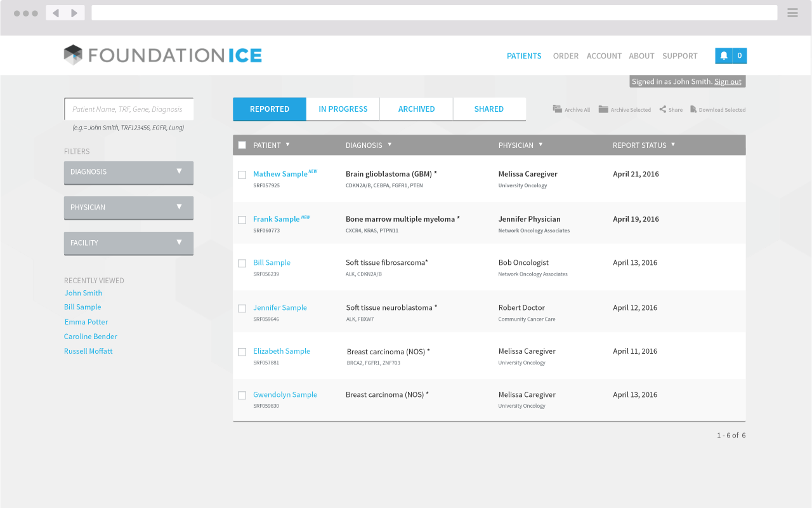Viewport: 812px width, 508px height.
Task: Open Emma Potter from recently viewed
Action: 86,322
